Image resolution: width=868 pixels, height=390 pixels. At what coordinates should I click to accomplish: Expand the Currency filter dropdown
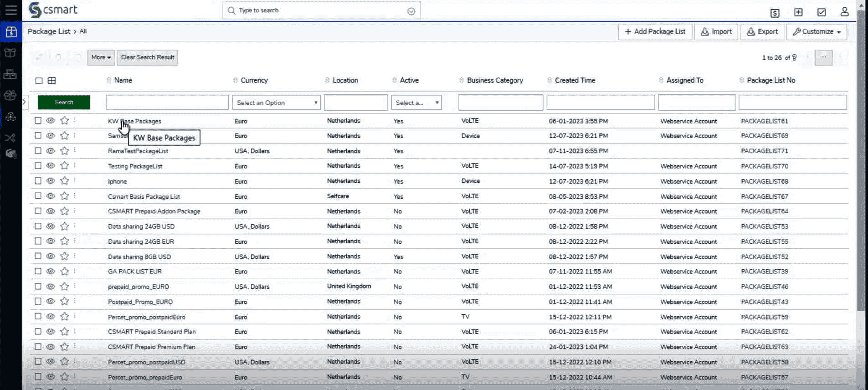[276, 103]
